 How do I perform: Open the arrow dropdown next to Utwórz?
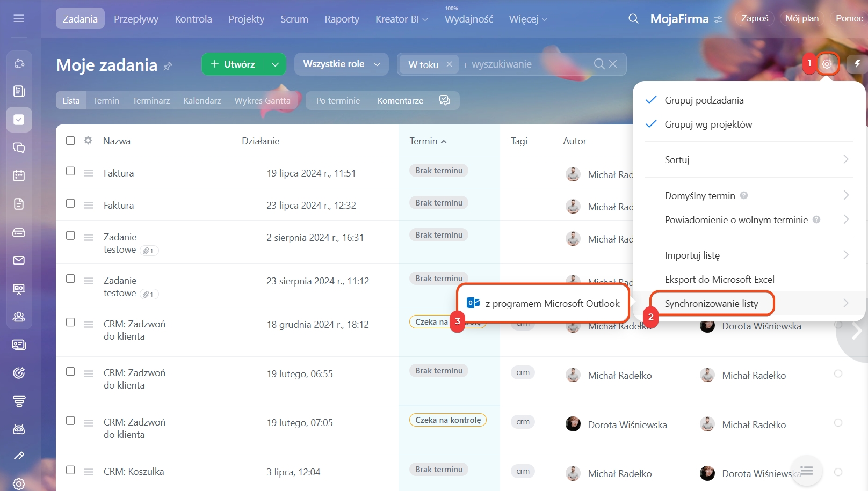tap(275, 64)
